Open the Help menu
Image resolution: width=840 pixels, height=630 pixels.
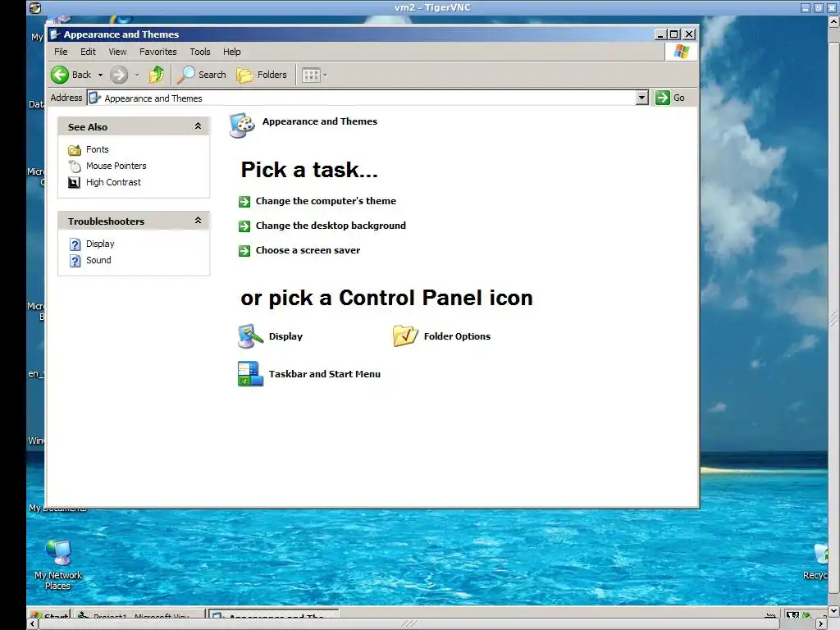[231, 52]
